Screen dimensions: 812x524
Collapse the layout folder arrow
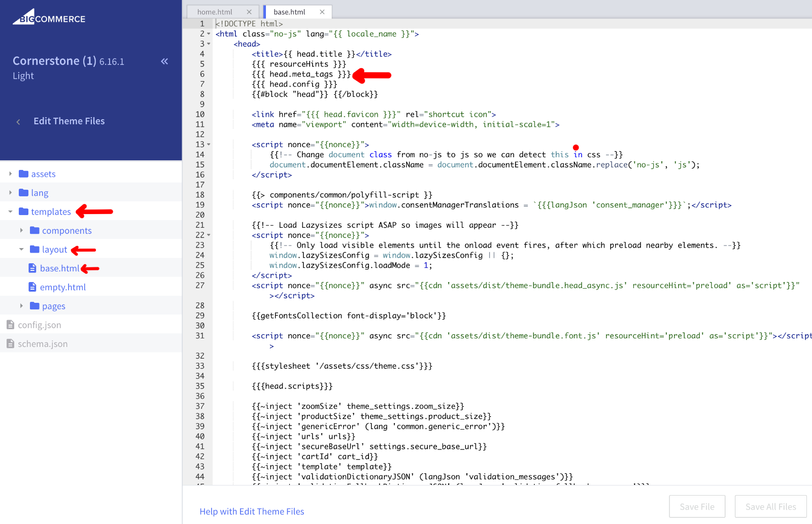pyautogui.click(x=21, y=249)
